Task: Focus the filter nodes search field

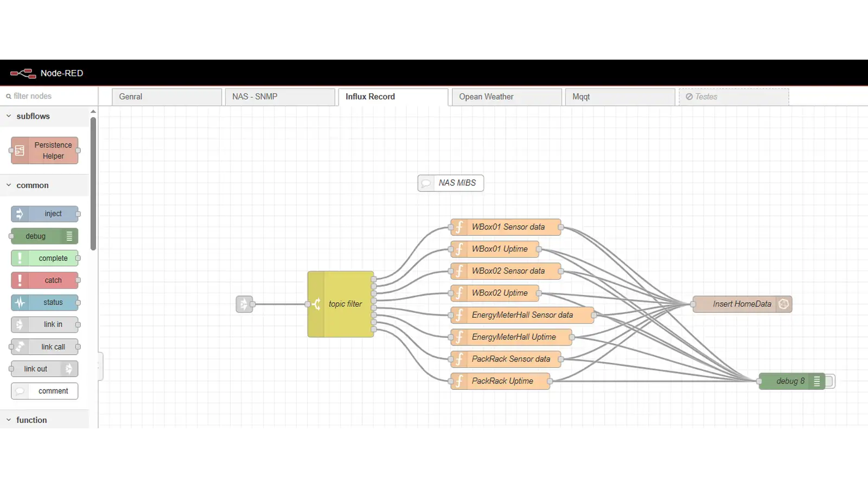Action: point(49,96)
